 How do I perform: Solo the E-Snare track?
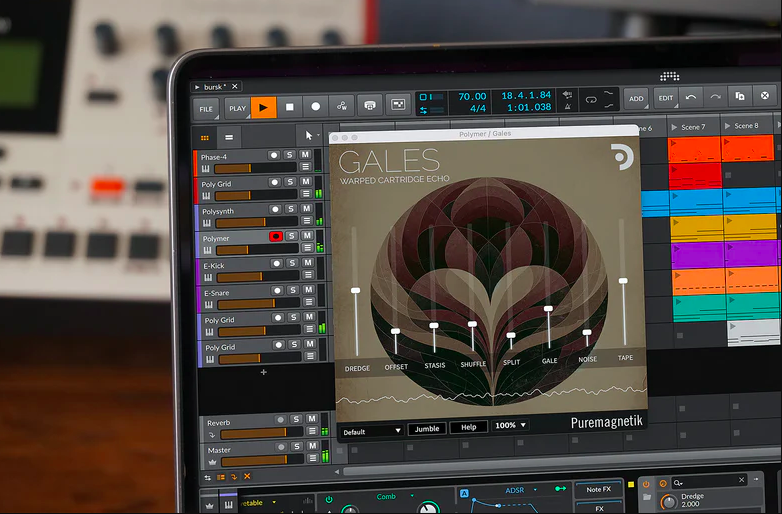click(x=293, y=290)
